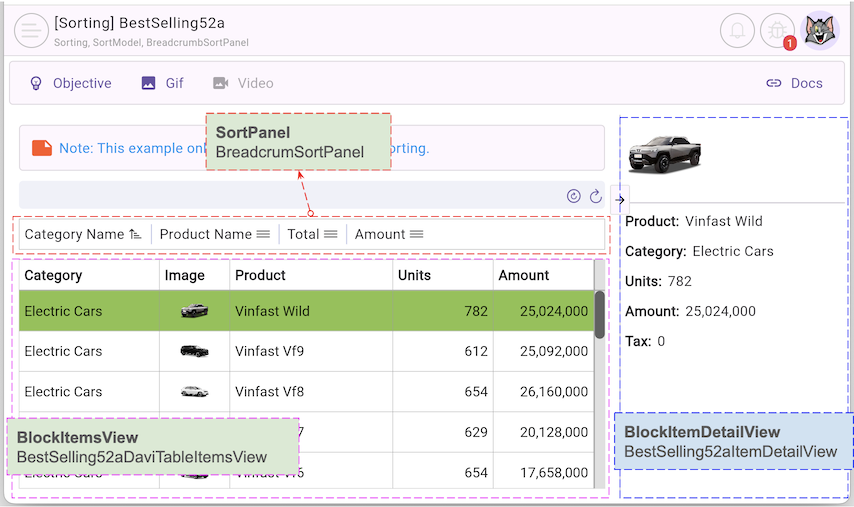Click the notifications bell icon
This screenshot has height=507, width=854.
(737, 30)
